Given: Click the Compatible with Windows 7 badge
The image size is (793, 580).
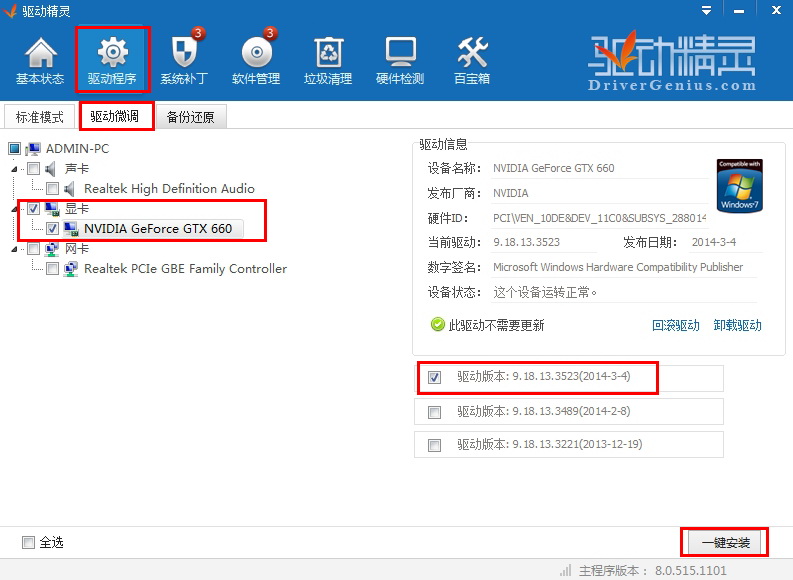Looking at the screenshot, I should 739,186.
